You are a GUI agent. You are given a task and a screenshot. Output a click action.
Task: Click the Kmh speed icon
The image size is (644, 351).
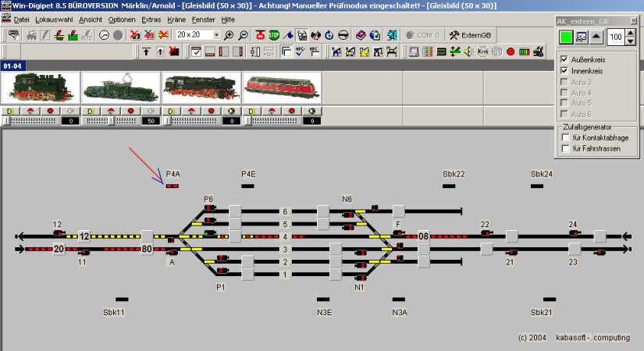(x=482, y=51)
